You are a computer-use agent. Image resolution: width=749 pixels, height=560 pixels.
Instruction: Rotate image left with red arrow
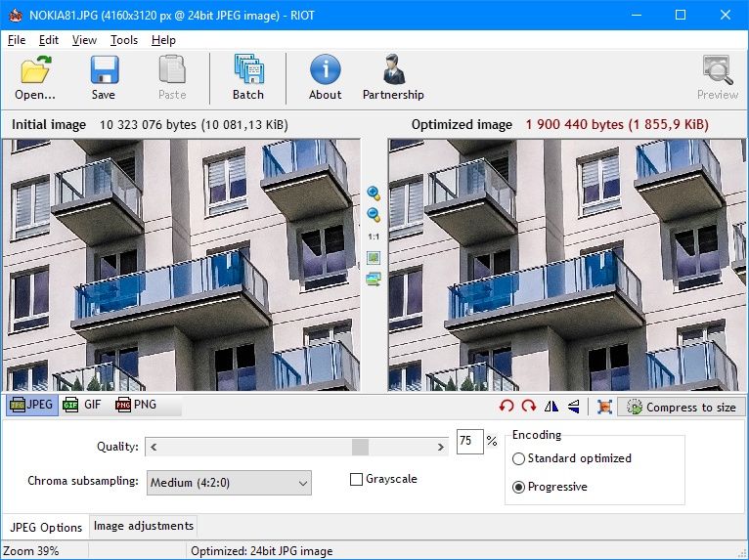click(507, 407)
